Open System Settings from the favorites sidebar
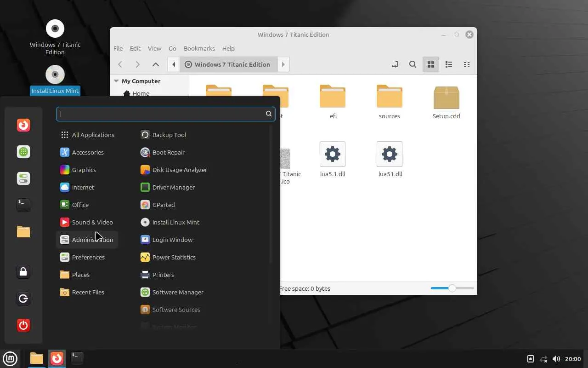 click(x=23, y=178)
